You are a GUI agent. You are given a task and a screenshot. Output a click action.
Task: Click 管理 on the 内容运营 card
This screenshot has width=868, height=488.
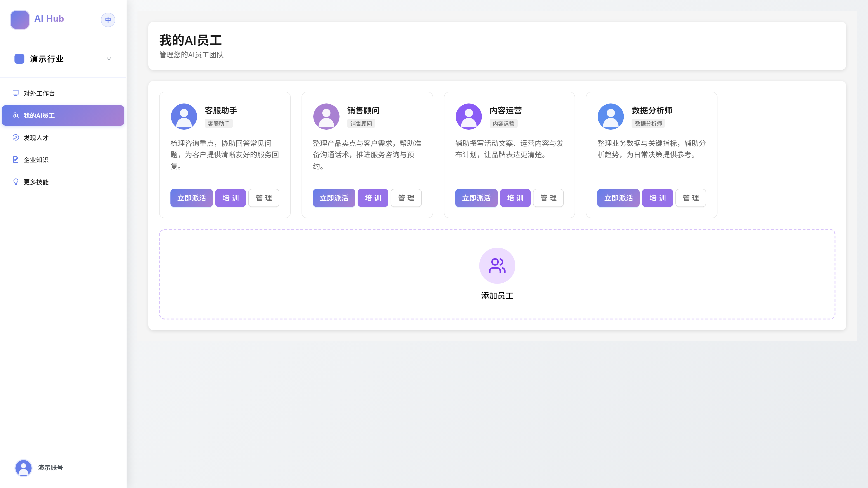point(548,198)
